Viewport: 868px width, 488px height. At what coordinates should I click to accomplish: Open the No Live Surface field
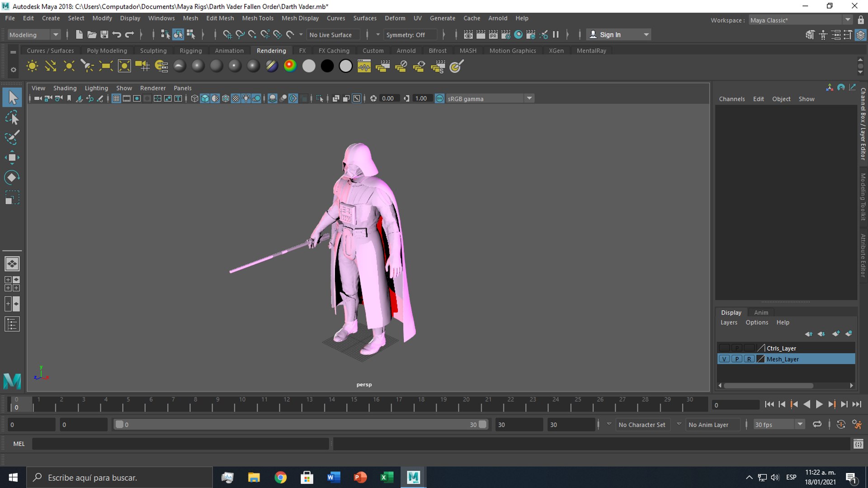(x=334, y=35)
